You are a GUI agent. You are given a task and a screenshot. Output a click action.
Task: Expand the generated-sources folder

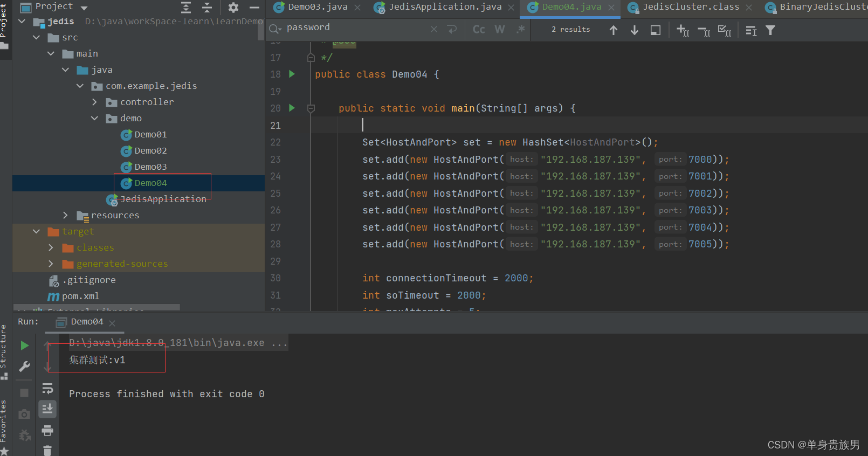pos(51,264)
